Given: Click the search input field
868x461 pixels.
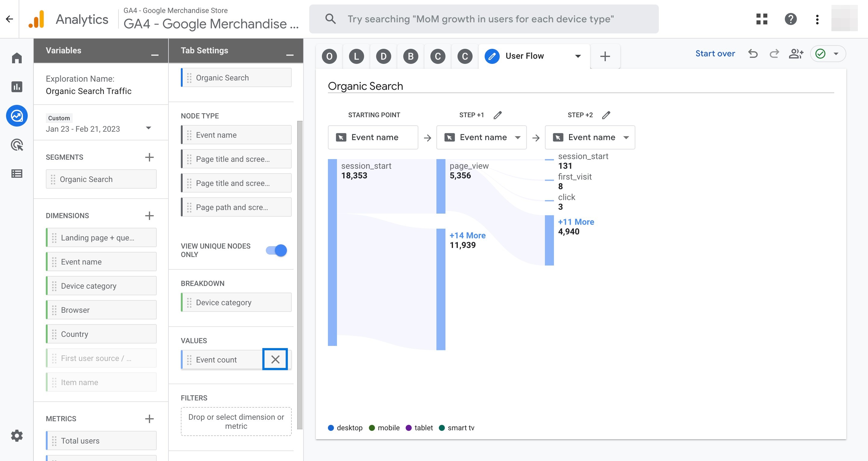Looking at the screenshot, I should click(x=484, y=19).
